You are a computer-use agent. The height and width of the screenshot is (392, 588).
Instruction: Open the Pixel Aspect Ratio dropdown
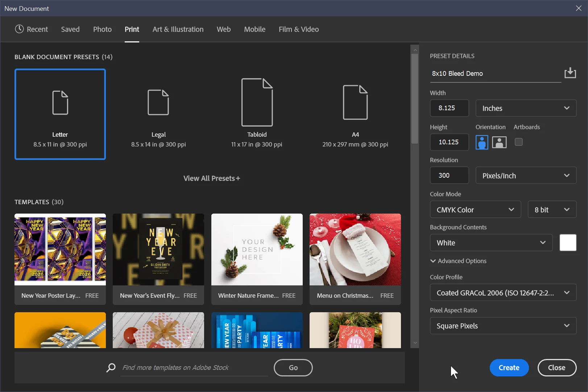503,326
